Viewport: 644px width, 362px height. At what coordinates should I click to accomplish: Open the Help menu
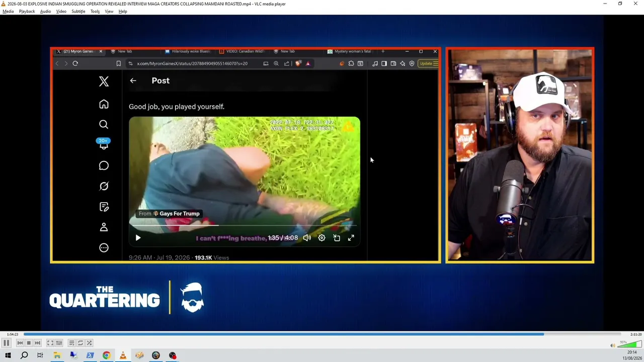[123, 11]
